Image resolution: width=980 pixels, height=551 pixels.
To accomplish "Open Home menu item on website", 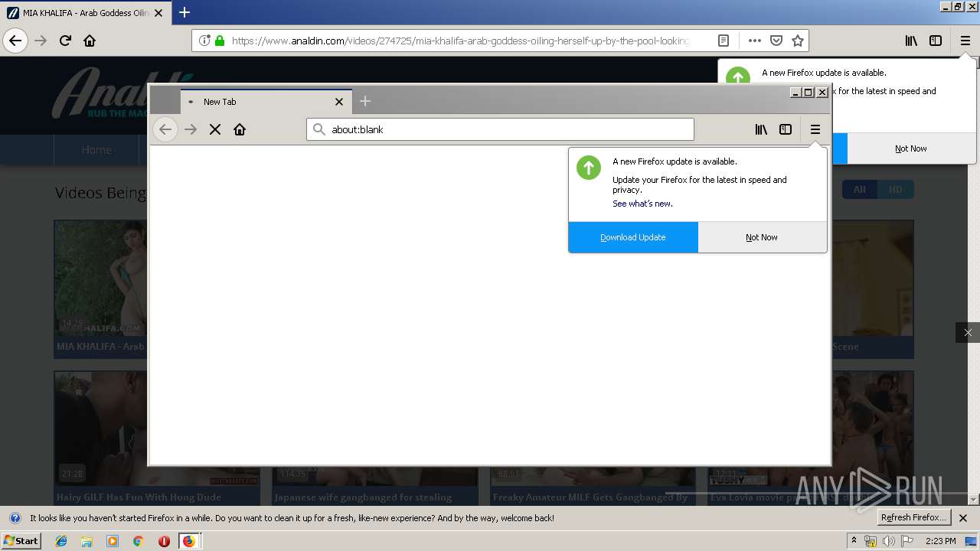I will 96,150.
